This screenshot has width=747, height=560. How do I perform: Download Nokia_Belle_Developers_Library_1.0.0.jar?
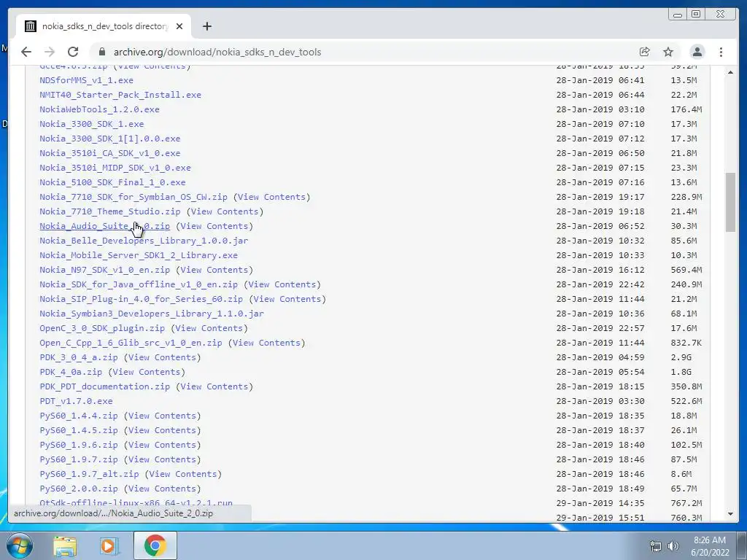(144, 241)
